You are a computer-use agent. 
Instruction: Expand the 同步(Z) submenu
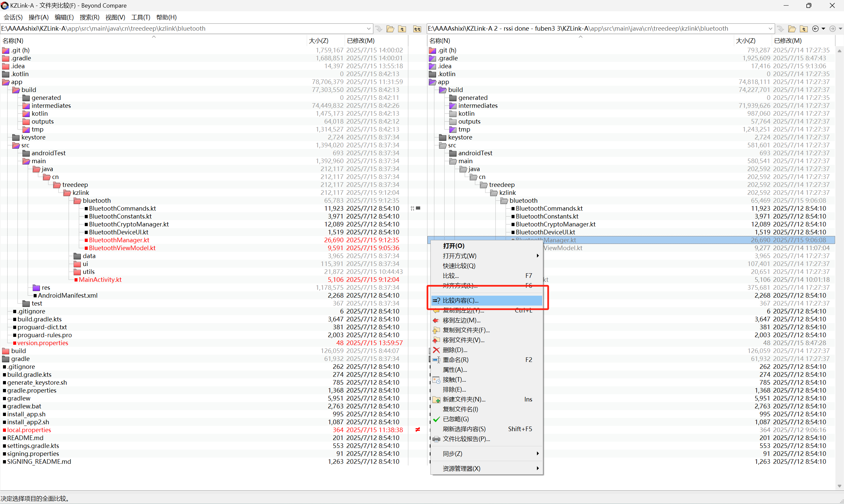[x=486, y=453]
